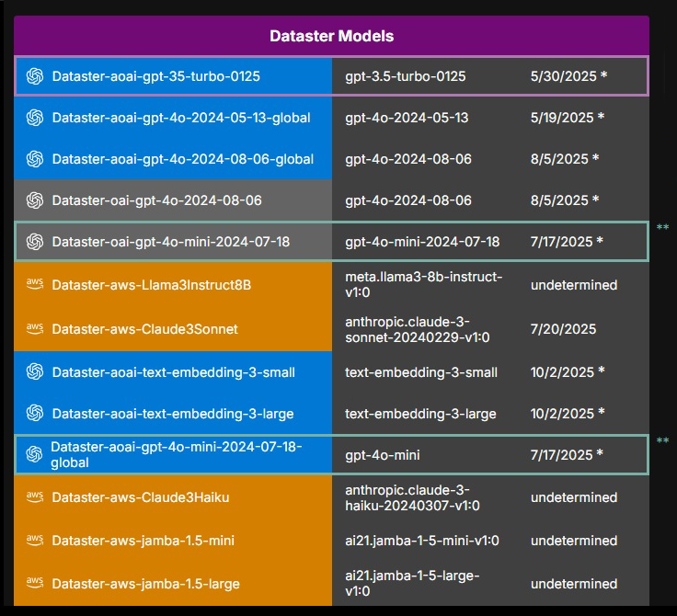This screenshot has height=616, width=677.
Task: Select Dataster-aoai-gpt-4o-2024-08-06-global model name
Action: pyautogui.click(x=183, y=159)
